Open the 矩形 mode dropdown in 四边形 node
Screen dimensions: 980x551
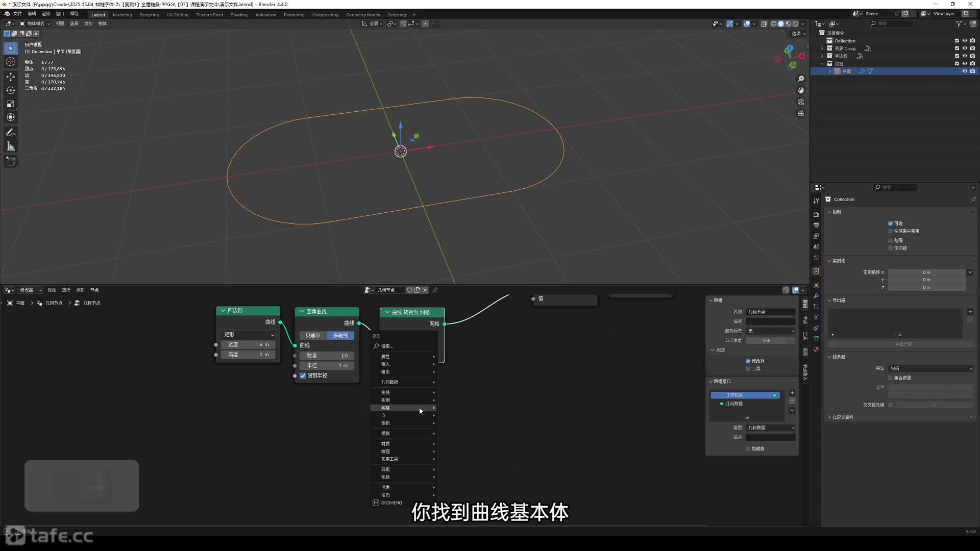249,335
